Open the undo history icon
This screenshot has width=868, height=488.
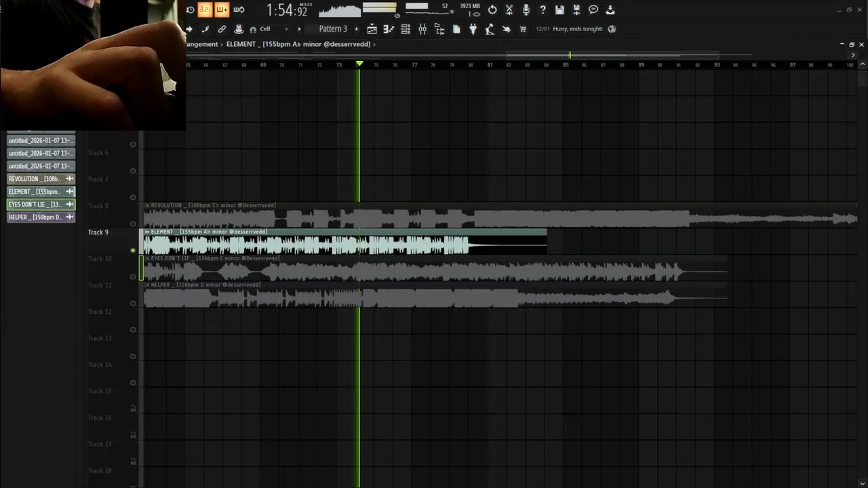[x=492, y=9]
